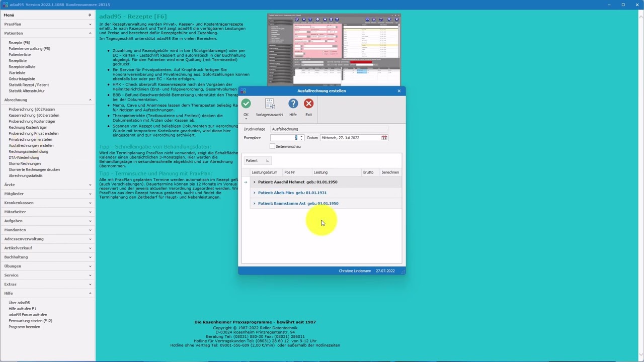Sort by the Leistungsdatum column header
Screen dimensions: 644x362
coord(264,172)
